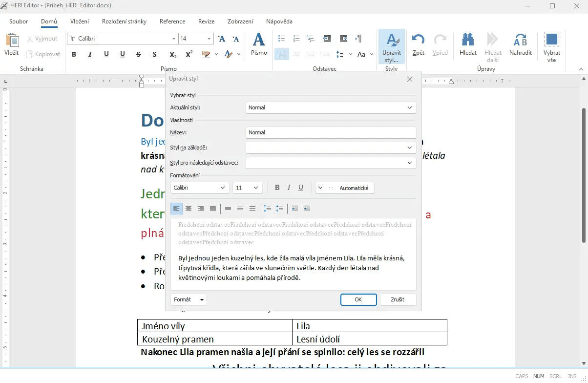Image resolution: width=588 pixels, height=383 pixels.
Task: Click dialog increase indent icon
Action: tap(307, 209)
